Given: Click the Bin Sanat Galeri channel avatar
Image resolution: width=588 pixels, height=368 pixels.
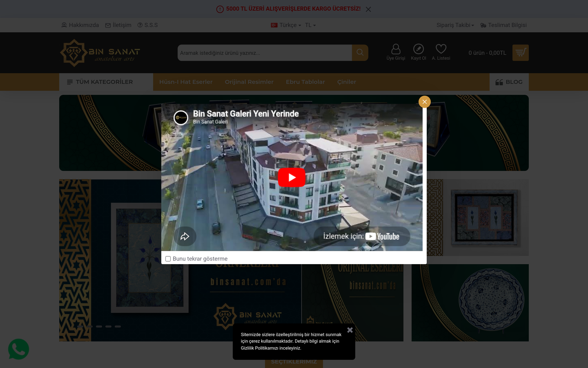Looking at the screenshot, I should 181,118.
